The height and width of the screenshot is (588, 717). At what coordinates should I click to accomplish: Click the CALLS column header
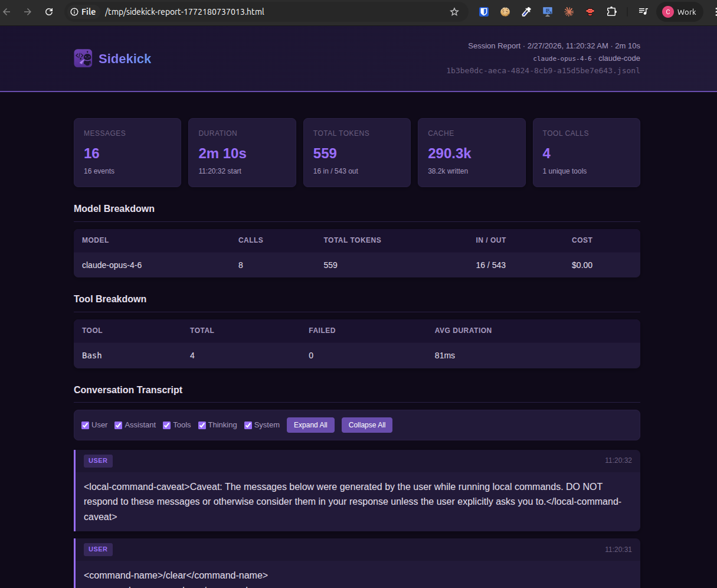(251, 240)
